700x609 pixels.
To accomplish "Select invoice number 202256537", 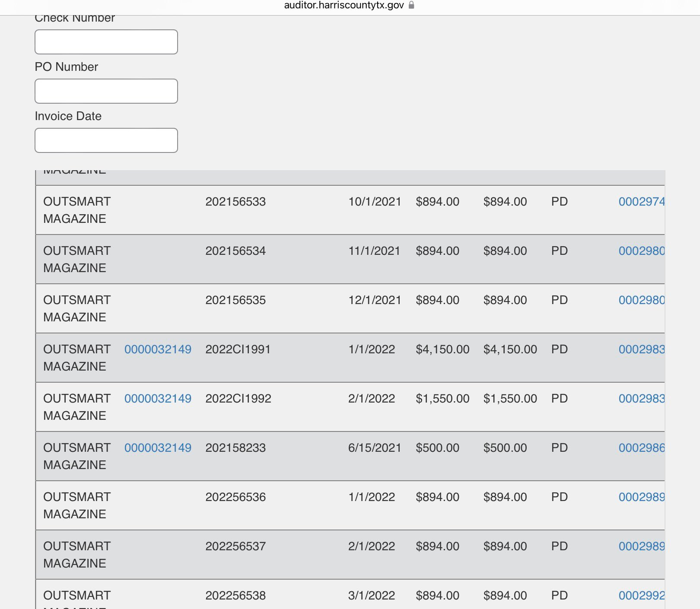I will coord(235,546).
